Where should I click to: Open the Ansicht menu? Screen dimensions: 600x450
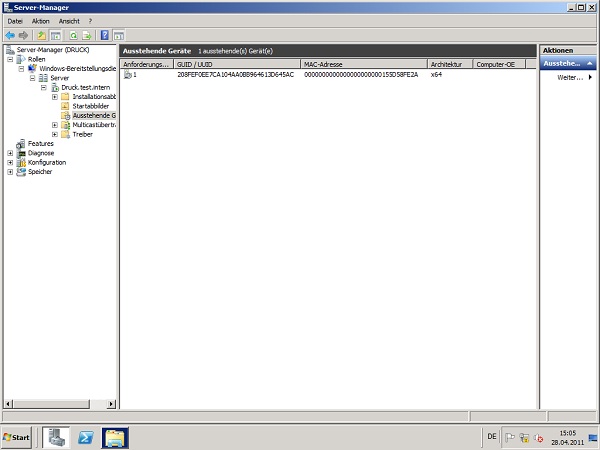[69, 21]
